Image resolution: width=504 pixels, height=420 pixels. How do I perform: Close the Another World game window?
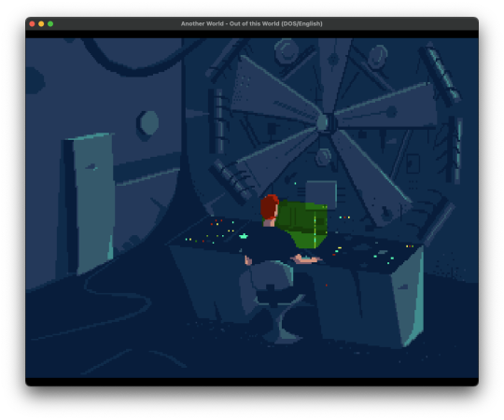32,23
